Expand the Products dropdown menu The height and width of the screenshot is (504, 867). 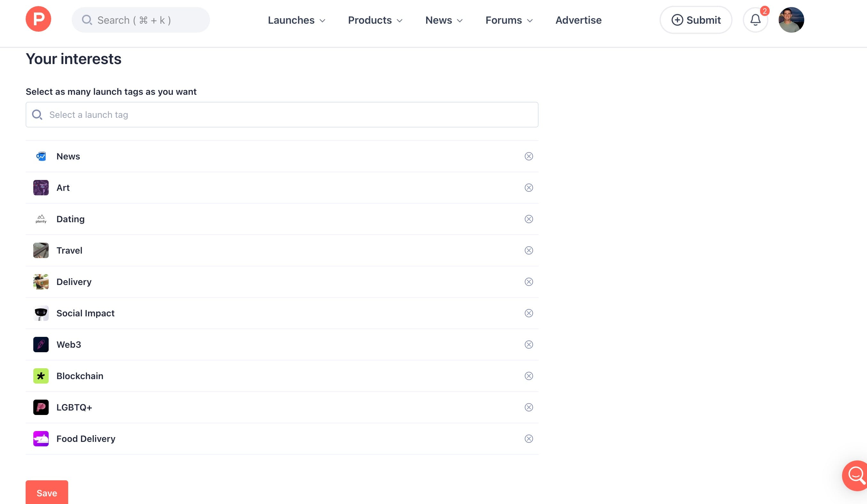click(375, 20)
